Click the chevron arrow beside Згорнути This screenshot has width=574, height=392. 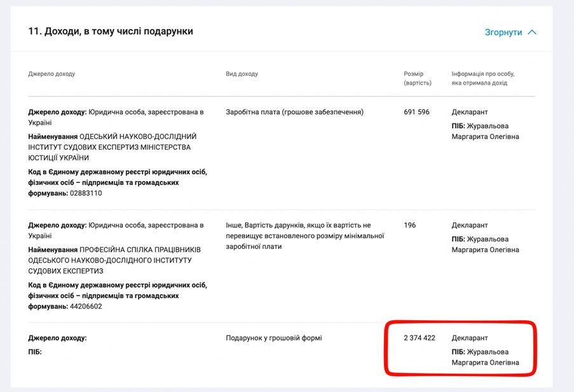point(532,32)
